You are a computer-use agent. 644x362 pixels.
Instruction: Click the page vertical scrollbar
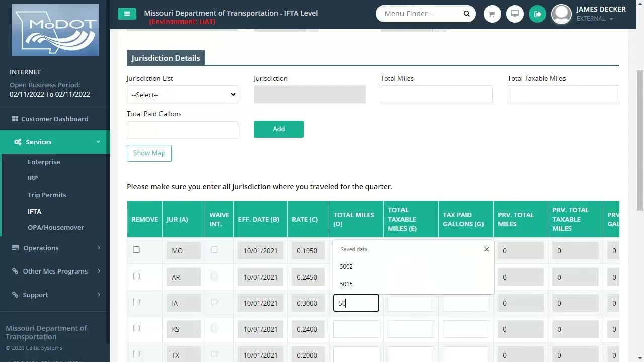pos(640,141)
